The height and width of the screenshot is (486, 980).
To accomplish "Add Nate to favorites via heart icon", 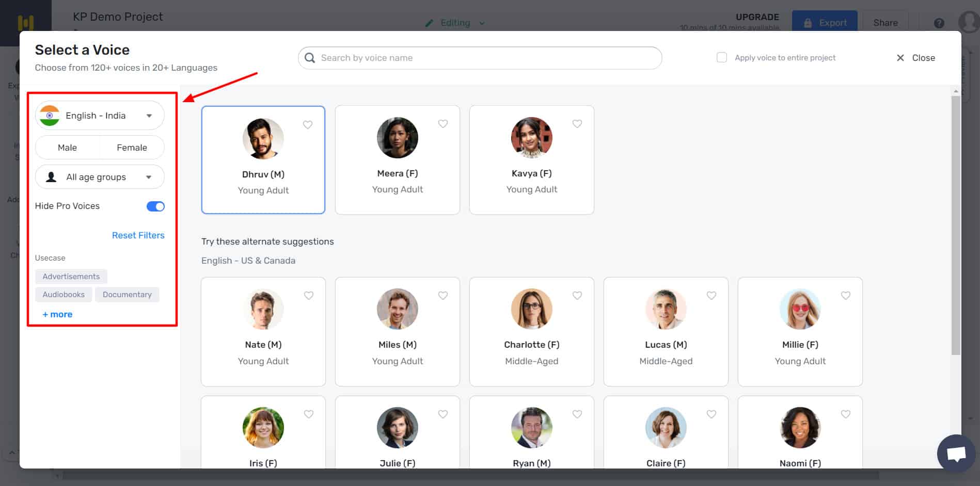I will click(309, 296).
